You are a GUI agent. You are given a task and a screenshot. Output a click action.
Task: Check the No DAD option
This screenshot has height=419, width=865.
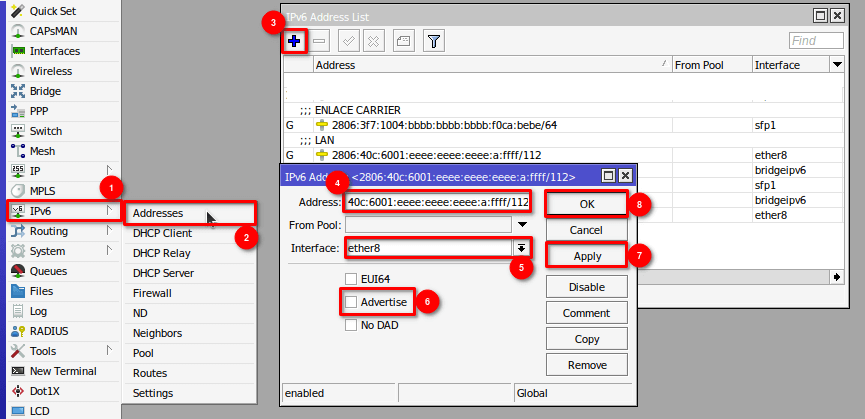coord(351,324)
